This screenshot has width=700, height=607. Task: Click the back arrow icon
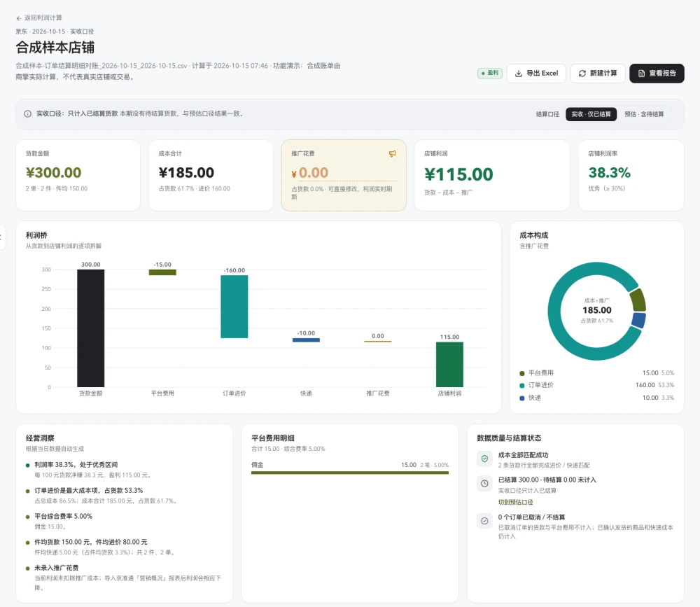click(19, 18)
